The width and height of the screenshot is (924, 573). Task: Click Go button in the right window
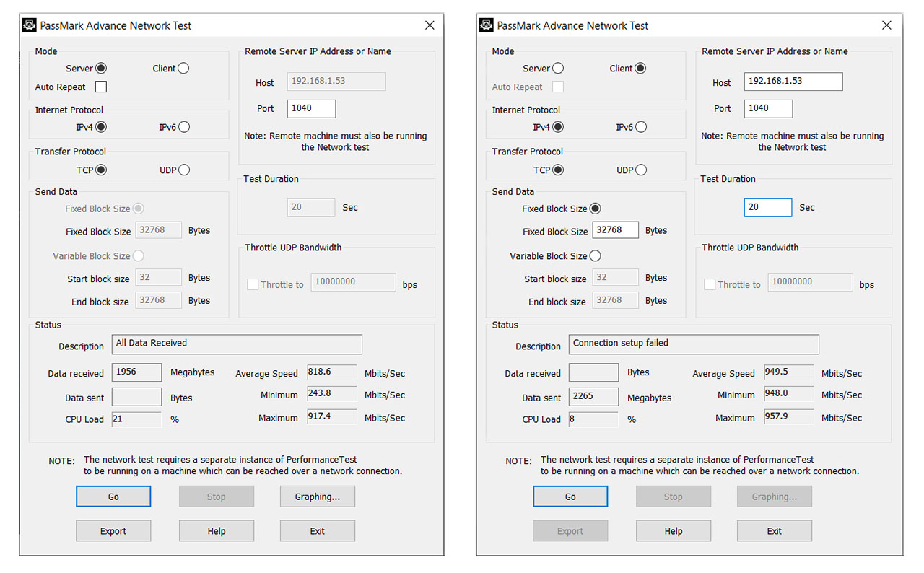coord(570,497)
